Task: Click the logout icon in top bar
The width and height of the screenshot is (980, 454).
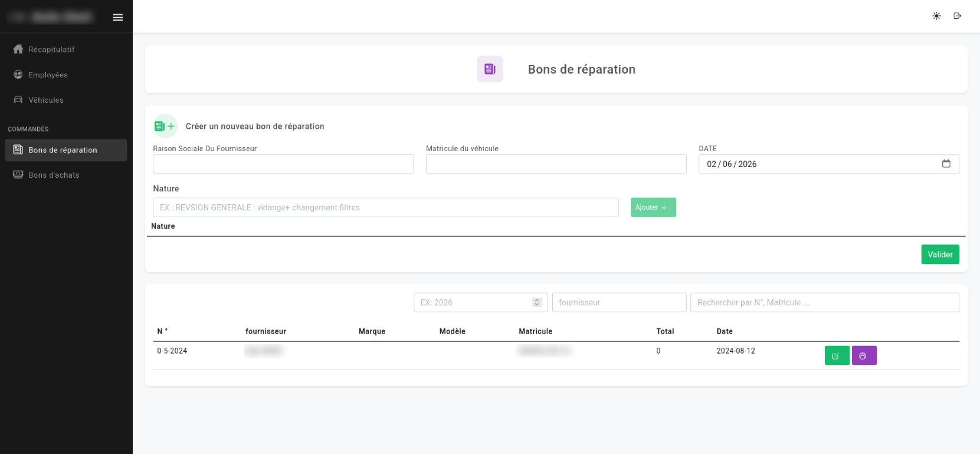Action: pyautogui.click(x=957, y=16)
